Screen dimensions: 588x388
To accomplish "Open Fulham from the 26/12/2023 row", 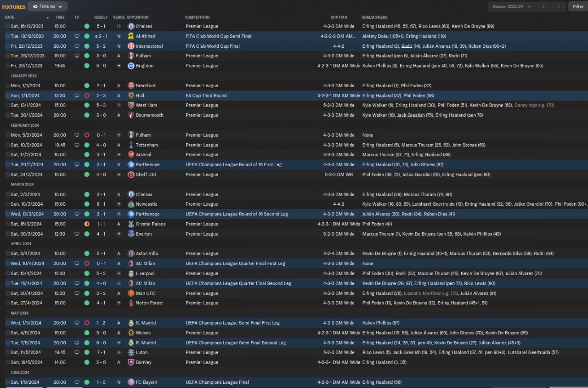I will 143,56.
